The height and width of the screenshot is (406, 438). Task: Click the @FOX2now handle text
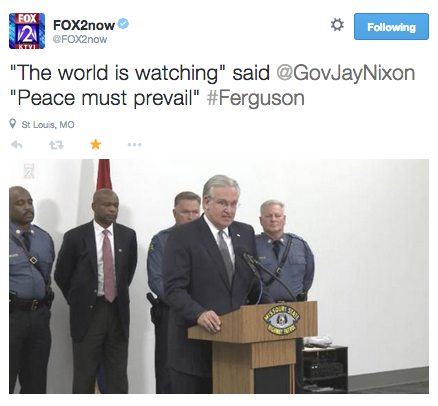tap(80, 39)
